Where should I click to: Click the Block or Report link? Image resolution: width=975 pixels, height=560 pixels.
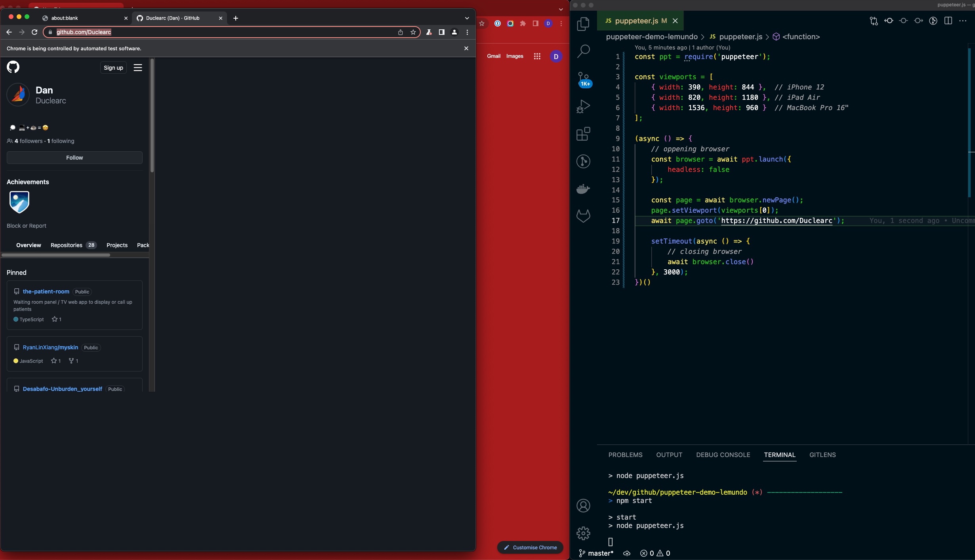[x=27, y=226]
